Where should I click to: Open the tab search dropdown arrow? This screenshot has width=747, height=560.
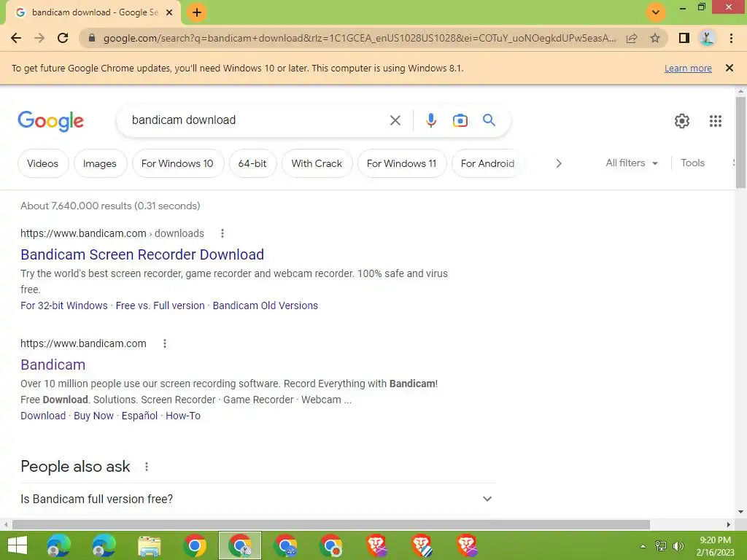click(x=656, y=12)
